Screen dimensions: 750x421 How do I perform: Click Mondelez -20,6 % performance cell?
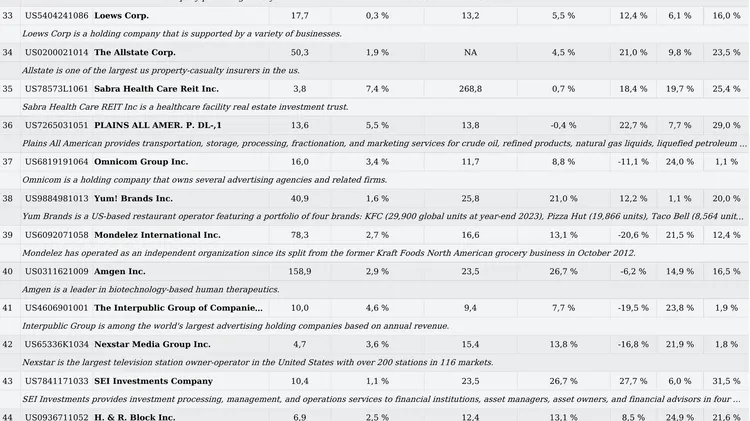pos(633,235)
